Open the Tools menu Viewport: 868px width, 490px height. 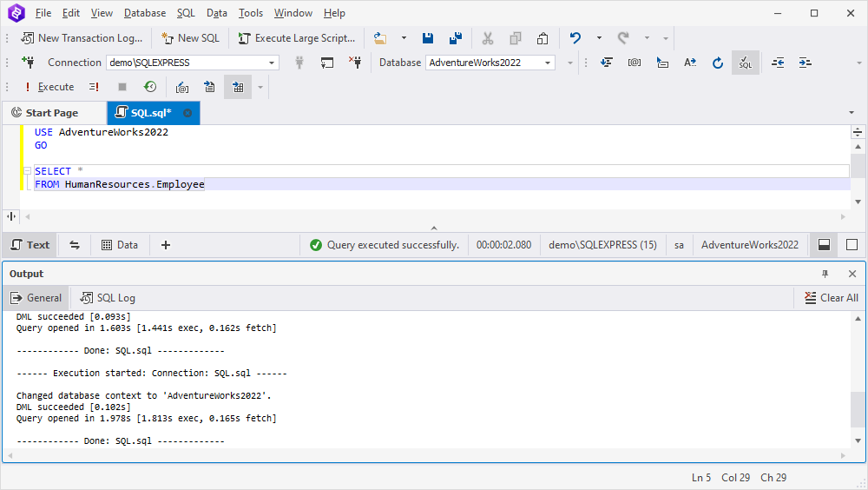[251, 13]
